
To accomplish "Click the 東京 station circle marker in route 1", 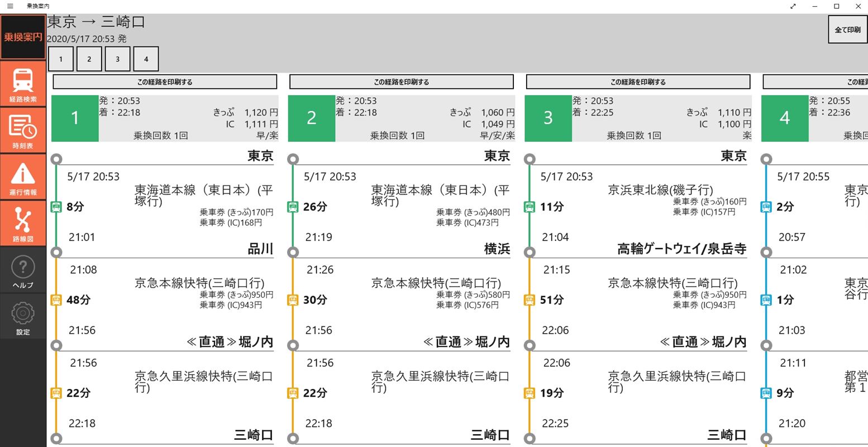I will [x=56, y=159].
